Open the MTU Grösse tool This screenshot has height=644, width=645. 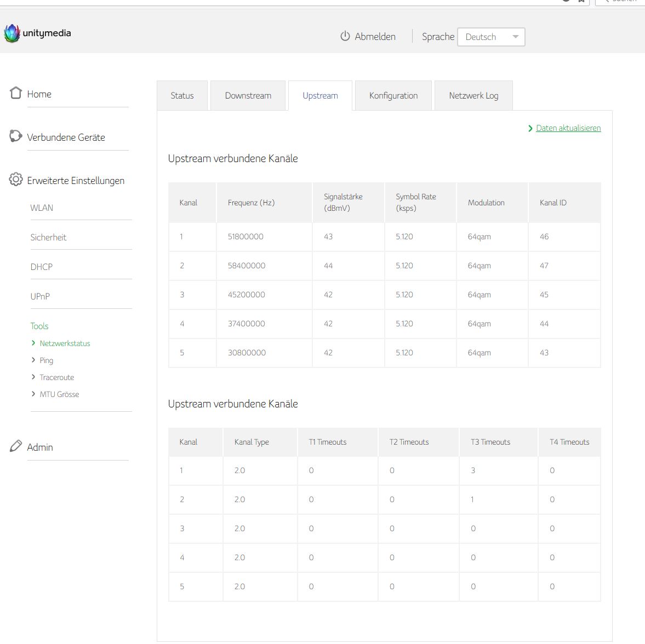click(x=59, y=394)
